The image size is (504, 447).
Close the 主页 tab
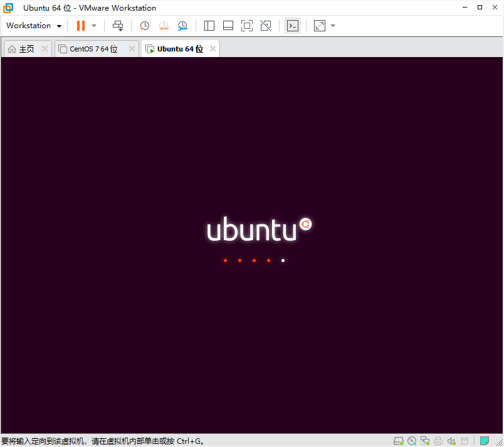point(45,49)
